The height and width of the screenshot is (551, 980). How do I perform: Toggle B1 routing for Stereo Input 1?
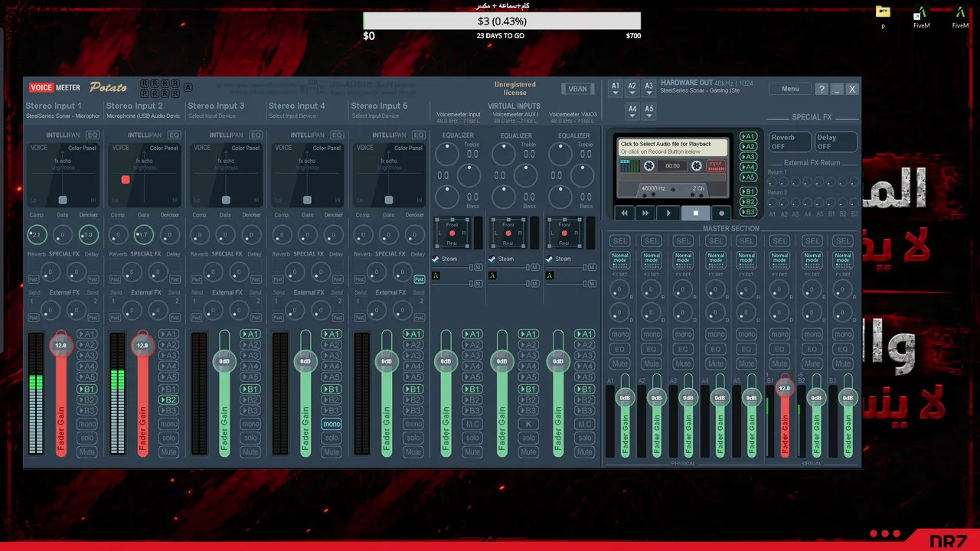coord(87,390)
